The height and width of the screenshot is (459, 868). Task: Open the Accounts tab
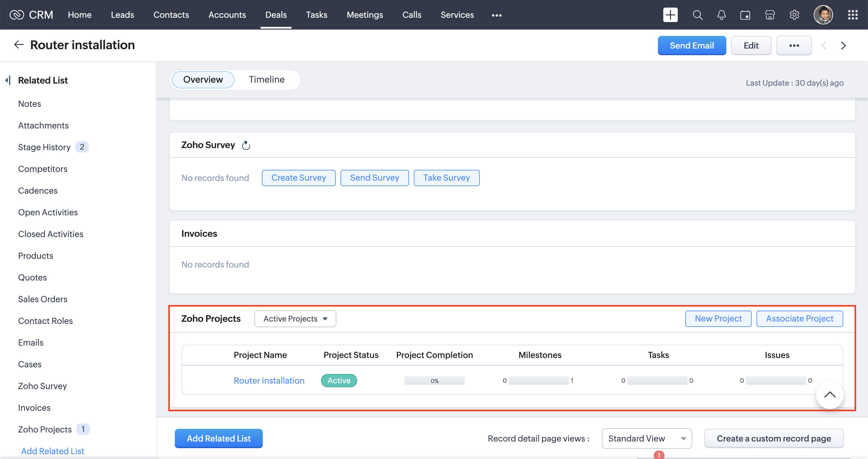227,15
